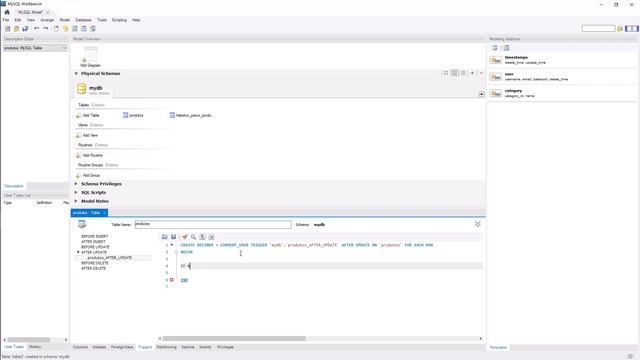Add new schema plus button
This screenshot has height=360, width=640.
tap(472, 73)
